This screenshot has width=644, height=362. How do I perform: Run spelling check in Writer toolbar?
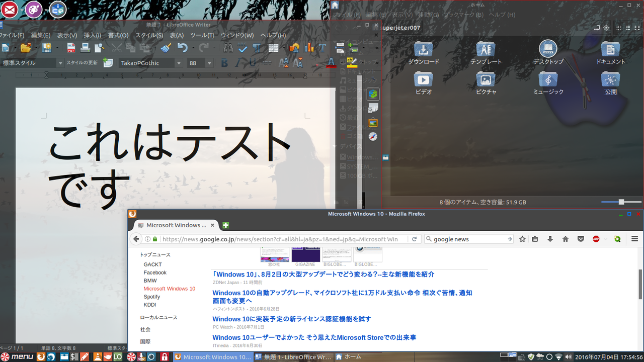tap(243, 48)
